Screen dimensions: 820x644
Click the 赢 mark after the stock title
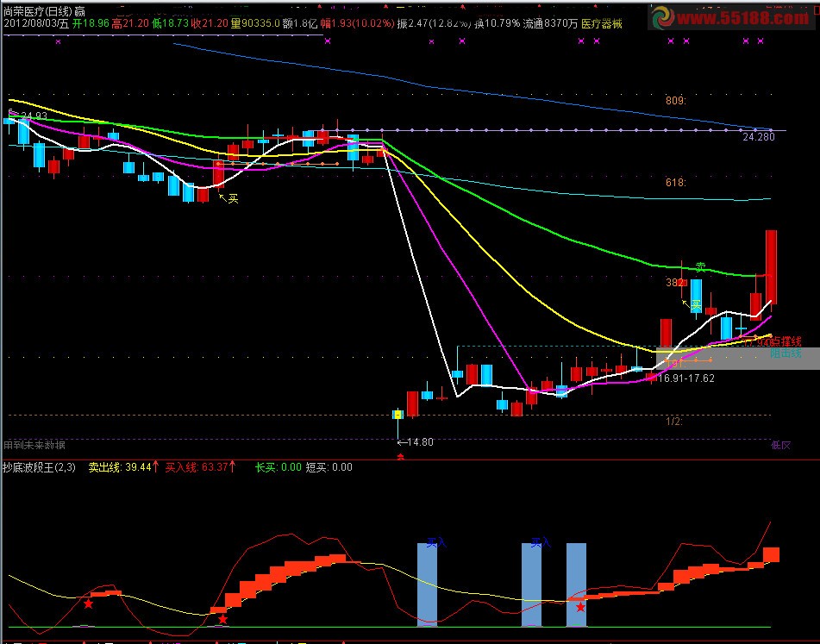(x=80, y=11)
